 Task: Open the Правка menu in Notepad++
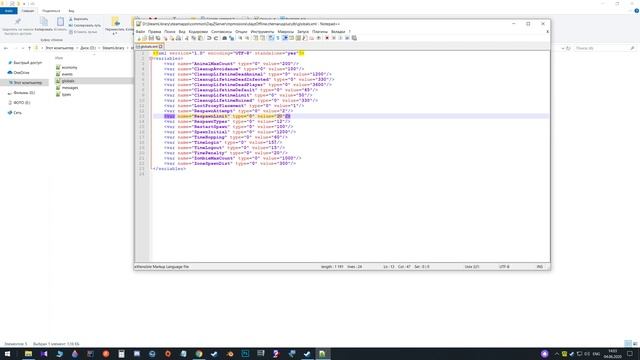pos(154,31)
